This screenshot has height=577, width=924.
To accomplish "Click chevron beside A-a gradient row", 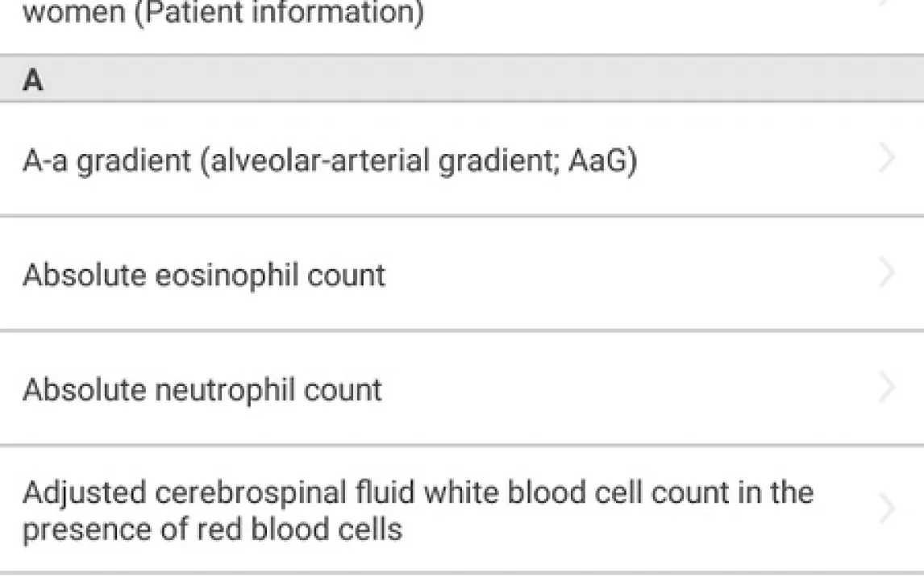I will click(x=886, y=159).
